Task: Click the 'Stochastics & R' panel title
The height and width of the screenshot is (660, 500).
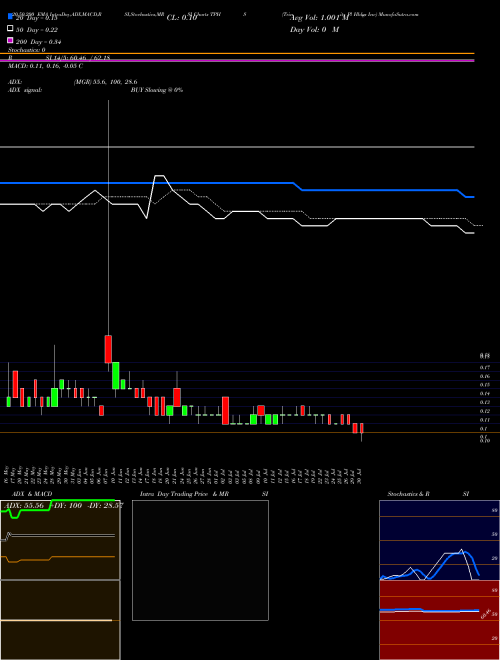Action: [x=408, y=494]
